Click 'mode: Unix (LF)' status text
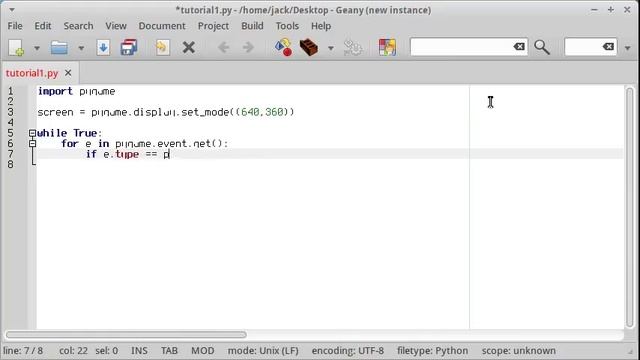640x360 pixels. pos(263,351)
